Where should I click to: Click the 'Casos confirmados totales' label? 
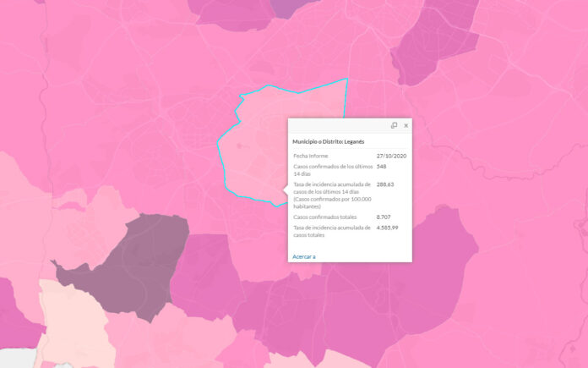325,217
